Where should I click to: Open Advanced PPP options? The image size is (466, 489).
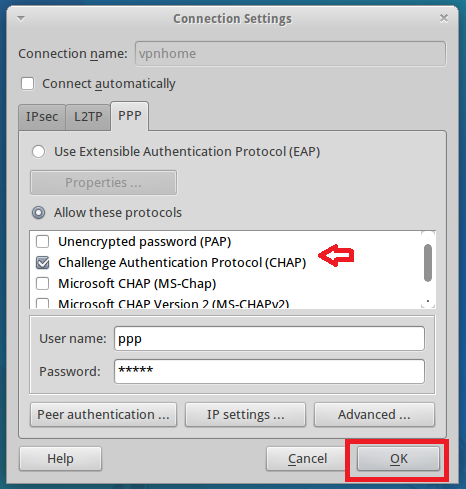[x=374, y=415]
